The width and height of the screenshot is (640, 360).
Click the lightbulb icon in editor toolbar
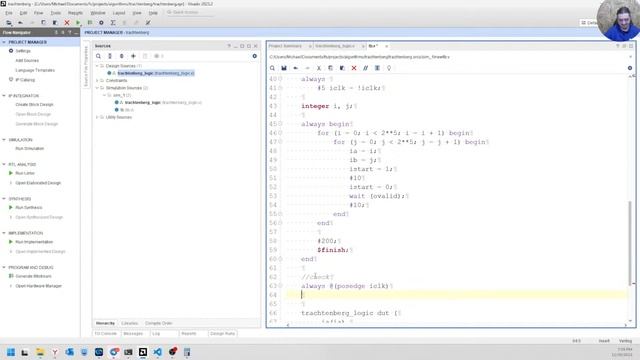[x=389, y=68]
